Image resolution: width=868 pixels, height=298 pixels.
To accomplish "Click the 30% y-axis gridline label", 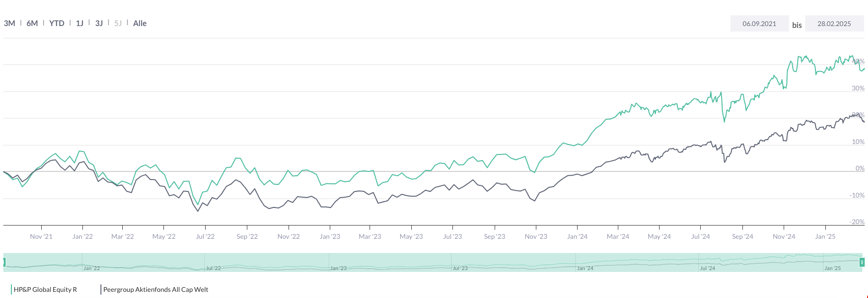I will [858, 88].
